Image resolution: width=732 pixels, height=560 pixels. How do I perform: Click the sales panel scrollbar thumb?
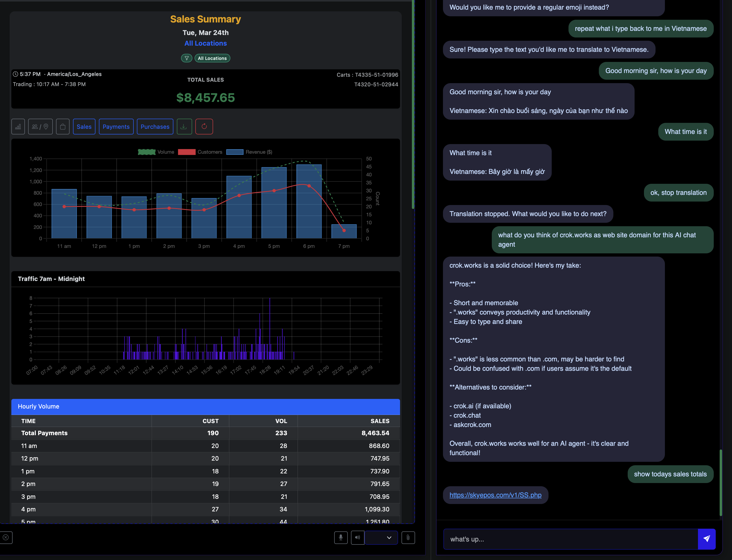tap(413, 104)
